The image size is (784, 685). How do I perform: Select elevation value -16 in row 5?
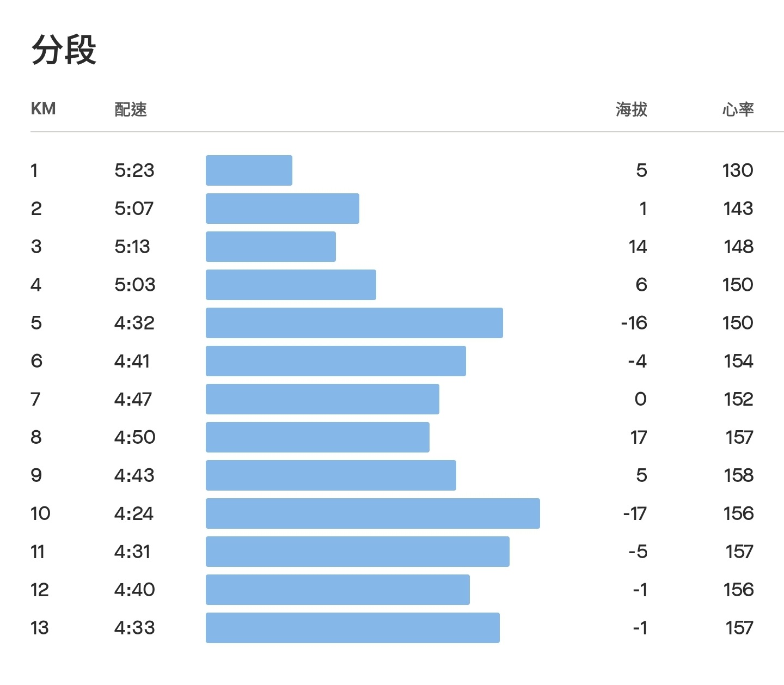pyautogui.click(x=634, y=323)
